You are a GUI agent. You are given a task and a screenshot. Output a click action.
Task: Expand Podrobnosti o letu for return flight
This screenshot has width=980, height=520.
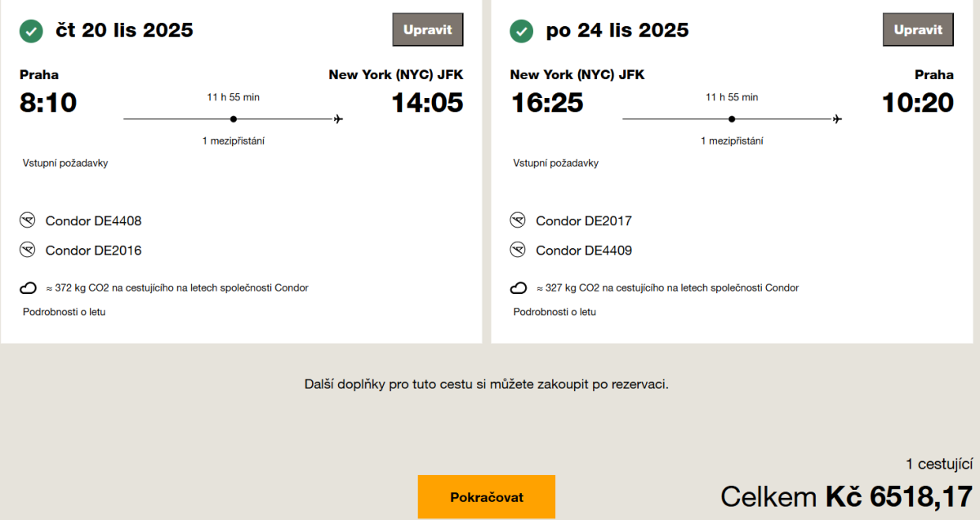(x=555, y=312)
